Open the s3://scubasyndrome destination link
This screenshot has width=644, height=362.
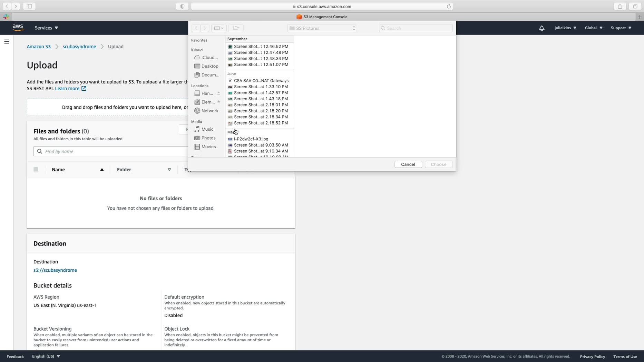coord(55,270)
